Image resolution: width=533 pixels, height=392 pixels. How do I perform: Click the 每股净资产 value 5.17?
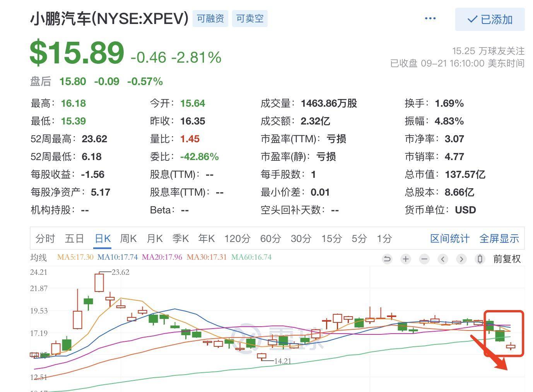tap(101, 192)
